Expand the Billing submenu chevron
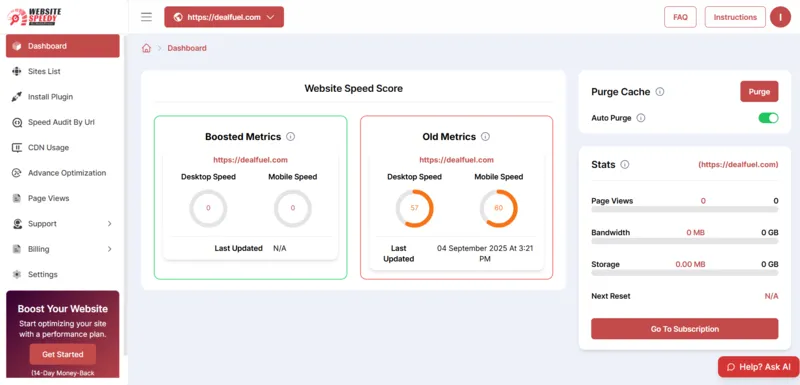The image size is (800, 385). point(109,249)
